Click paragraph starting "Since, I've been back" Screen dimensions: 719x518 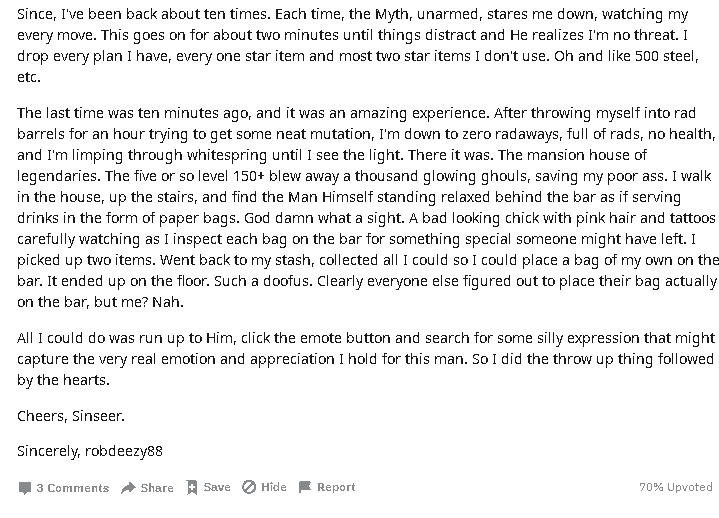[358, 45]
